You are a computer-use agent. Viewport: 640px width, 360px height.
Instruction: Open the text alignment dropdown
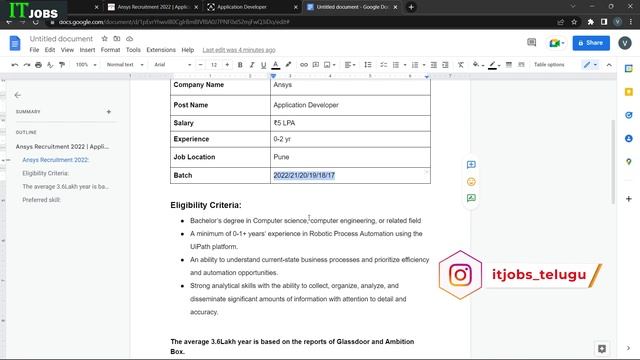350,64
